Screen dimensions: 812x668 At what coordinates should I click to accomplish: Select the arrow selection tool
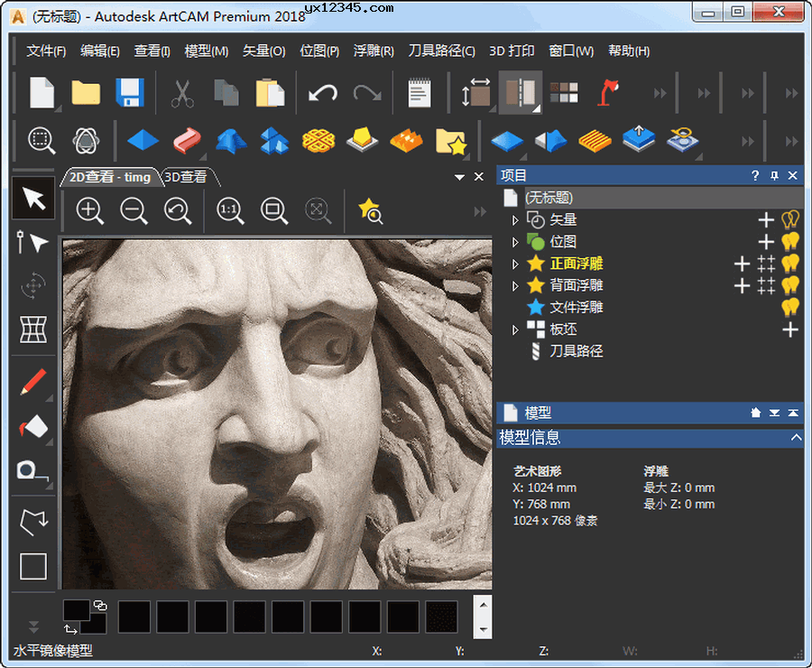[x=33, y=198]
